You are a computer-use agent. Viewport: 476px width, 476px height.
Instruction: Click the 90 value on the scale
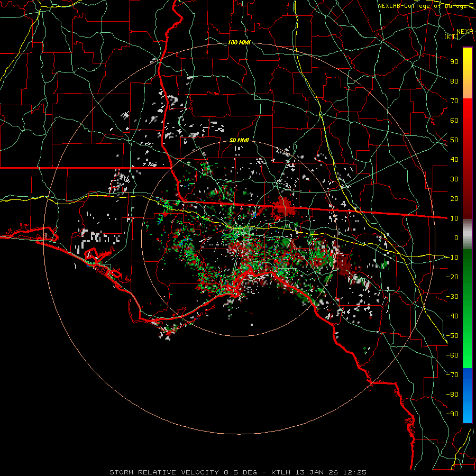454,62
